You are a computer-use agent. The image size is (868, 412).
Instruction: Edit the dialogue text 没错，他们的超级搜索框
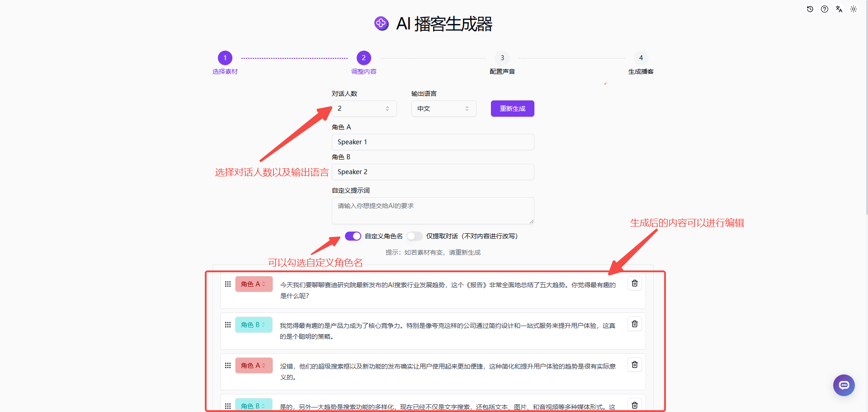(x=448, y=372)
